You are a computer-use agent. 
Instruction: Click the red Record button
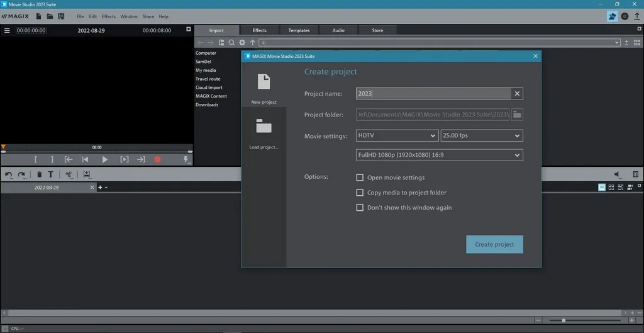[x=157, y=159]
